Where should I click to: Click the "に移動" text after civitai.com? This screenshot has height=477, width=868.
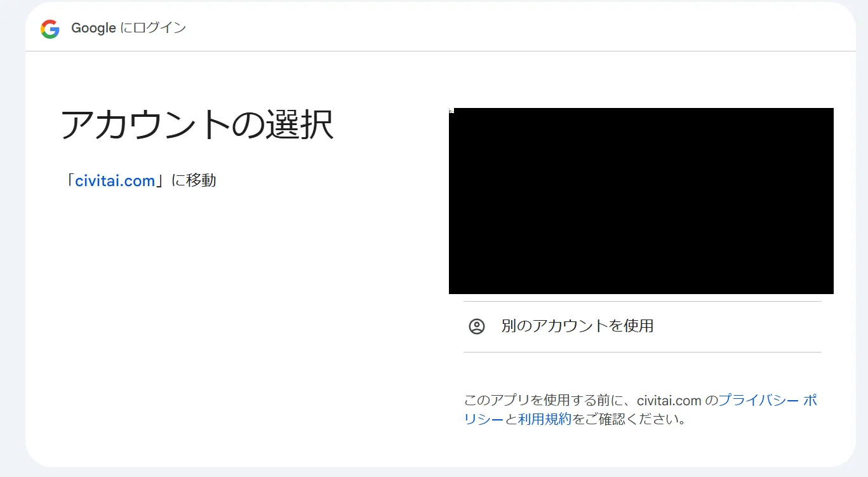194,181
